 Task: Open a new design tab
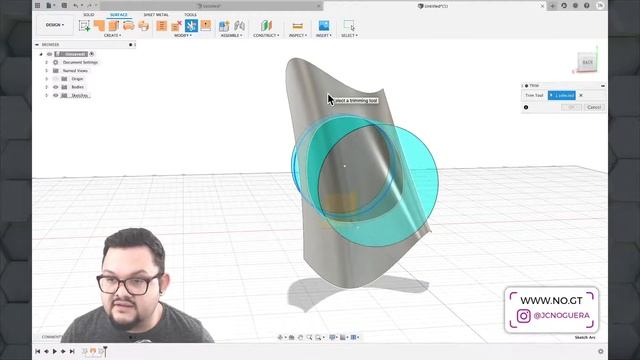coord(552,6)
